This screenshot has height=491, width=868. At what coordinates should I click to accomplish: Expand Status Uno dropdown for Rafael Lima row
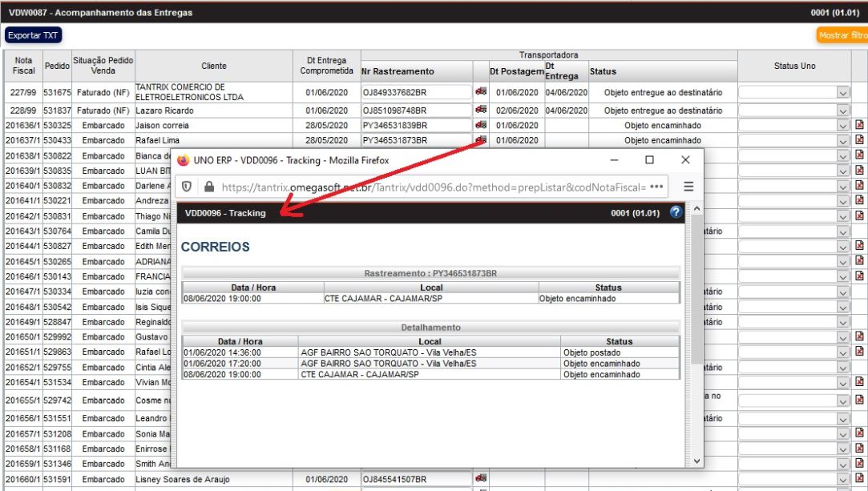point(842,141)
